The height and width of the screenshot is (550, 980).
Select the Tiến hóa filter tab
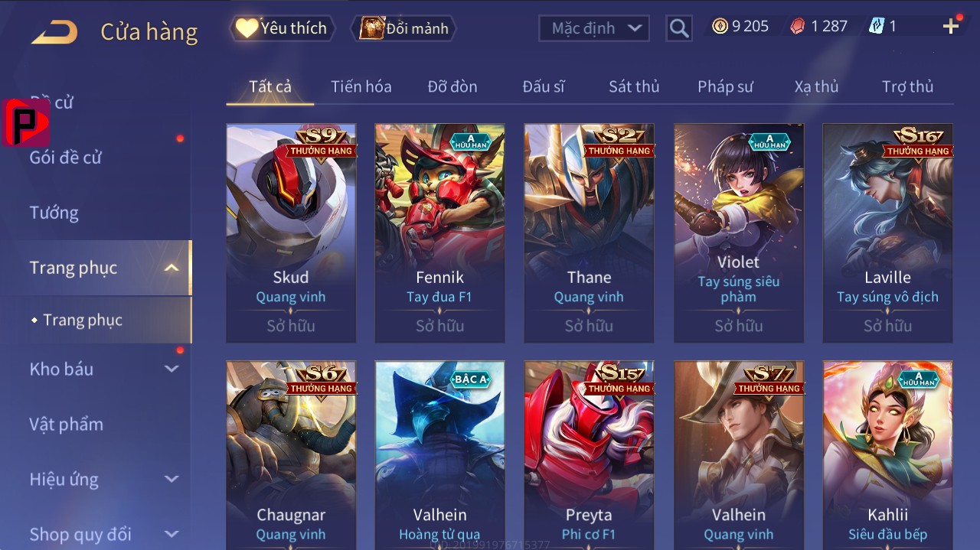pyautogui.click(x=361, y=86)
